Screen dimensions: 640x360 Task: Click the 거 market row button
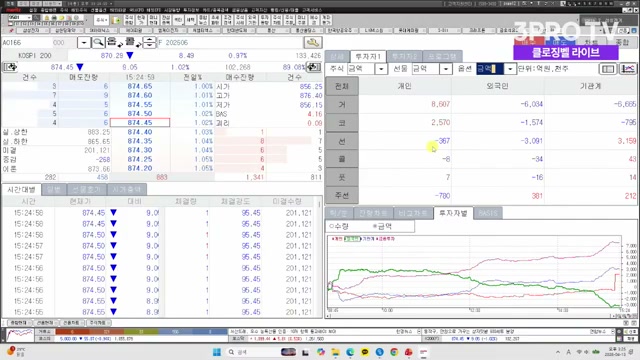point(342,104)
